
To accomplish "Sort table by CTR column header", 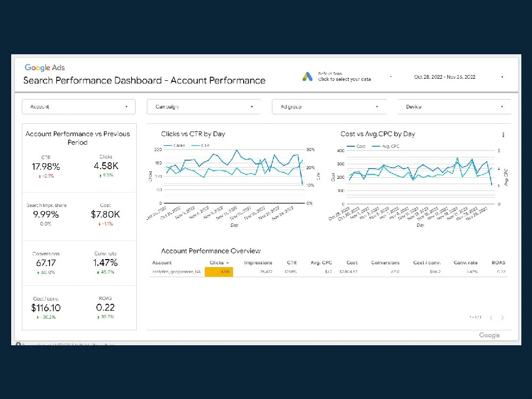I will click(x=292, y=263).
